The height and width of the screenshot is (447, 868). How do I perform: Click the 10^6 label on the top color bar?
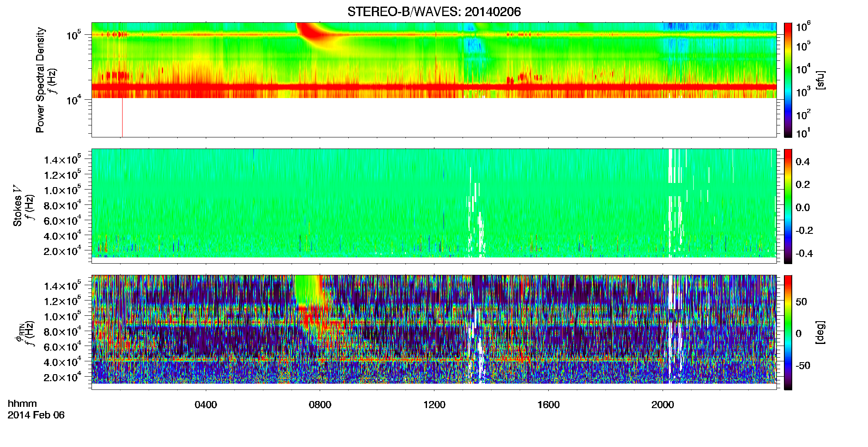[803, 27]
